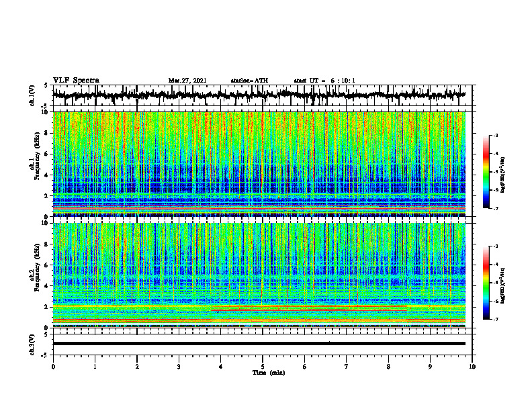Click time axis tick label "7"
The height and width of the screenshot is (411, 532).
point(347,367)
